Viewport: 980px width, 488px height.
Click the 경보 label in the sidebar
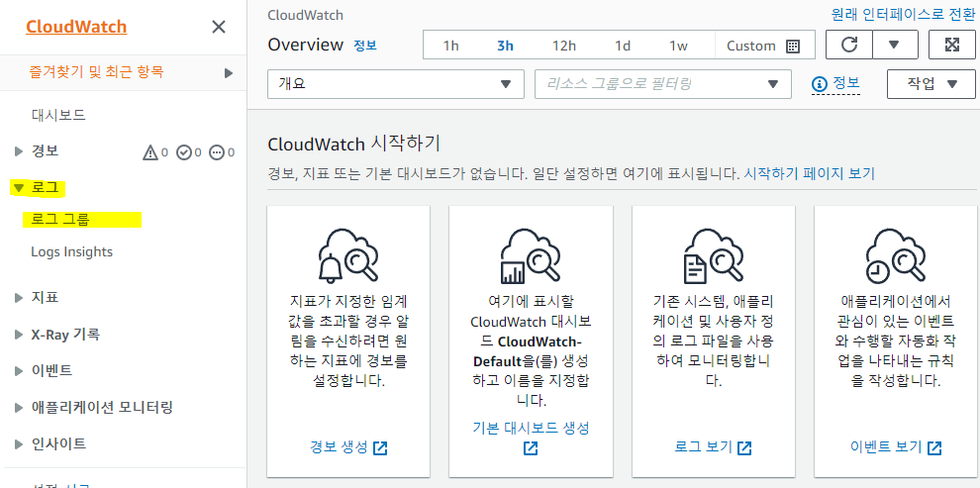(x=45, y=151)
